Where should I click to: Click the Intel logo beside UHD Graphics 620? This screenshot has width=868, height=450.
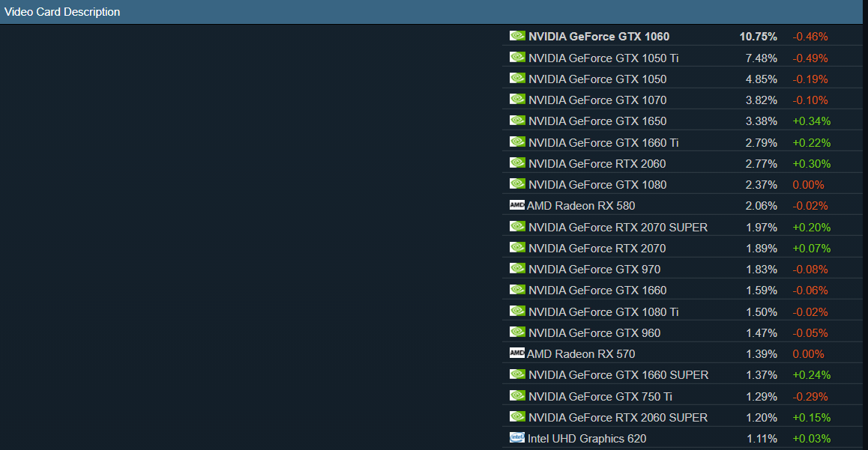pyautogui.click(x=517, y=438)
